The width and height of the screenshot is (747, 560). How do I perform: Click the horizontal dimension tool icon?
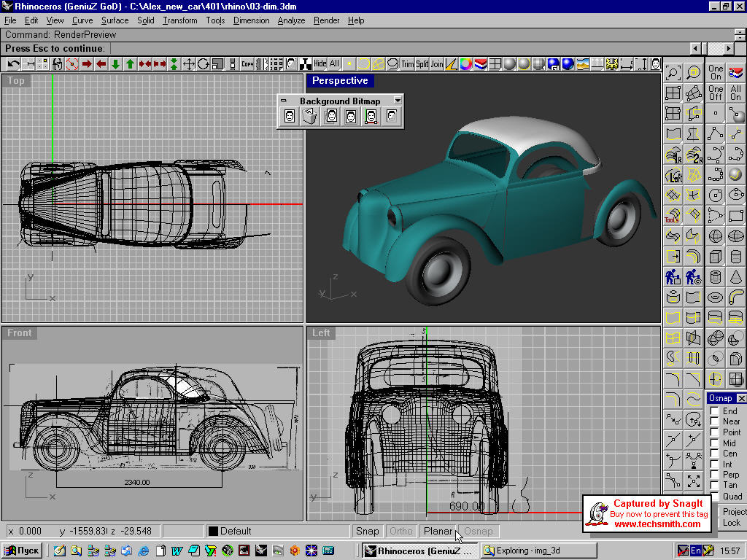[627, 64]
